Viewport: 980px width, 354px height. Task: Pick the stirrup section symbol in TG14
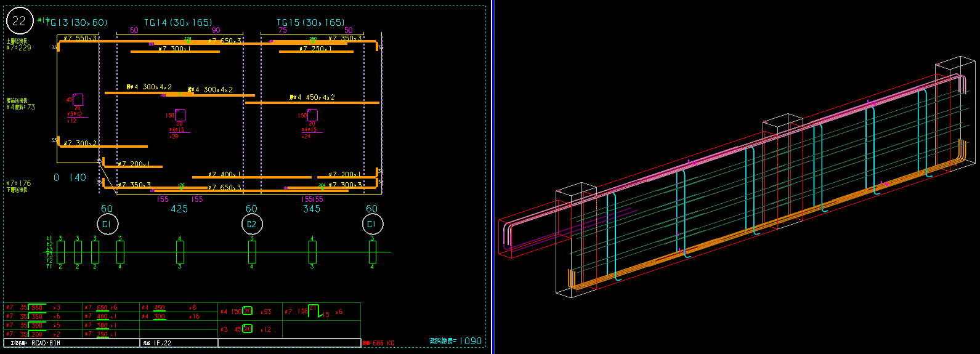point(180,115)
